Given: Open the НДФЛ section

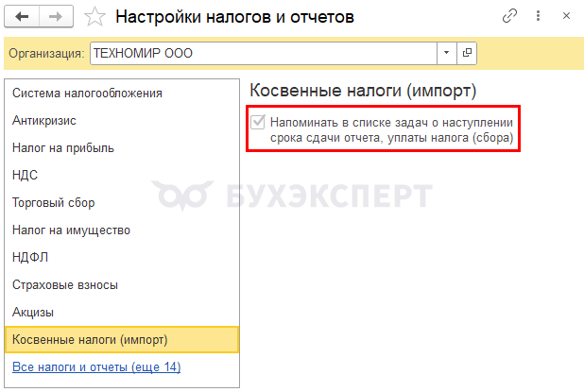Looking at the screenshot, I should pyautogui.click(x=30, y=258).
